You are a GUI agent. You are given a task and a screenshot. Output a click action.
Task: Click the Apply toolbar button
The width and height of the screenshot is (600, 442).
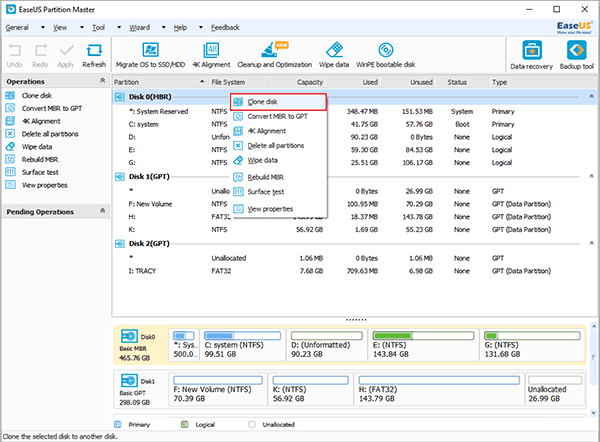click(66, 56)
